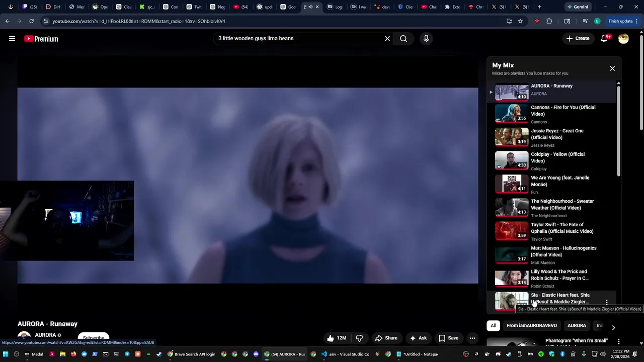Viewport: 644px width, 362px height.
Task: Click the webcam picture-in-picture overlay
Action: tap(67, 221)
